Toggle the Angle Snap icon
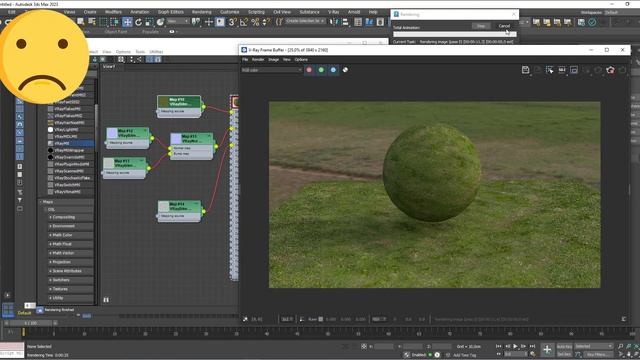Screen dimensions: 640x360 (244, 22)
